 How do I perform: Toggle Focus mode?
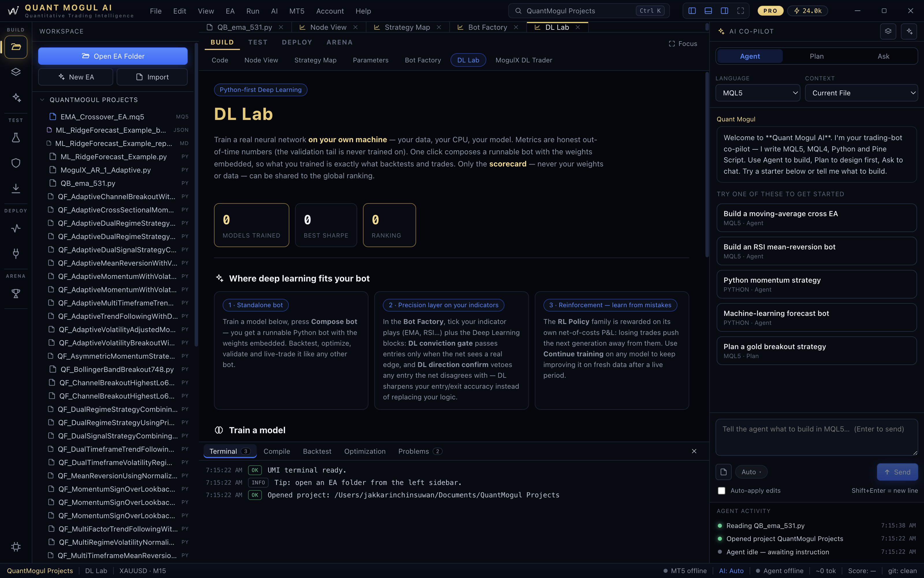(x=683, y=44)
